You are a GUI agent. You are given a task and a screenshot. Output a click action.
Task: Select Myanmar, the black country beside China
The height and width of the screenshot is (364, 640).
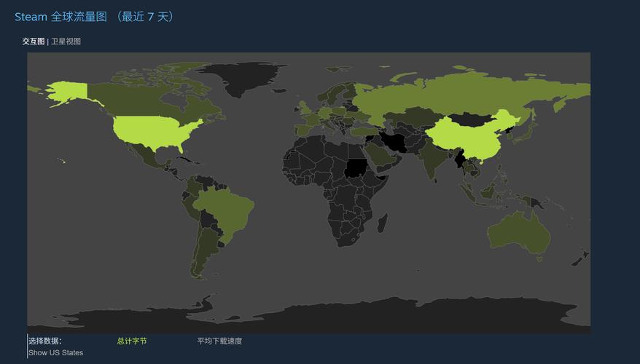461,160
